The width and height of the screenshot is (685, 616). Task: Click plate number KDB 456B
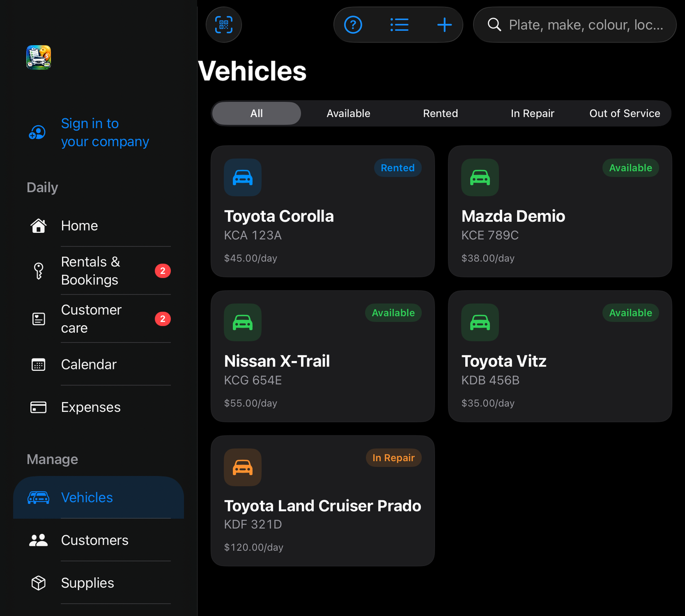(491, 380)
